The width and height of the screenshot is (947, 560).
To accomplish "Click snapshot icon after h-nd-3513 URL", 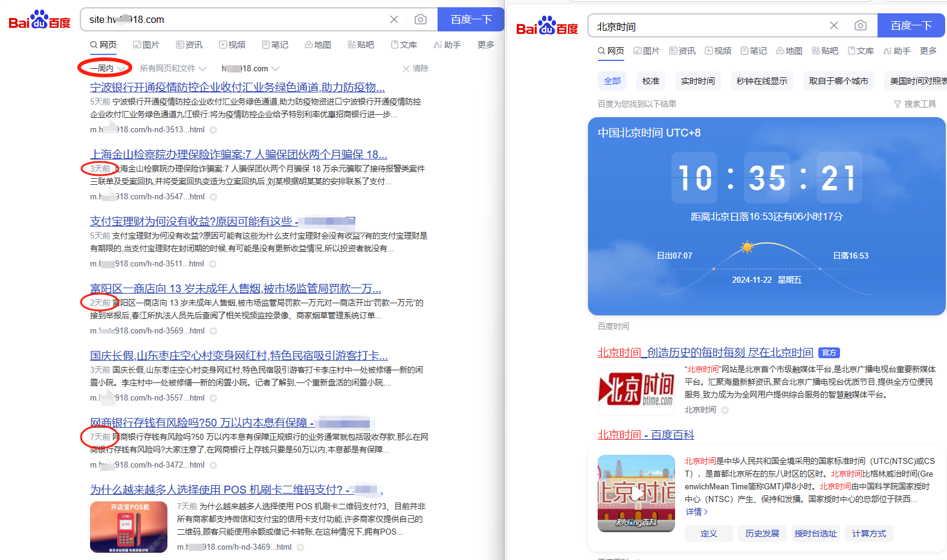I will click(x=213, y=130).
